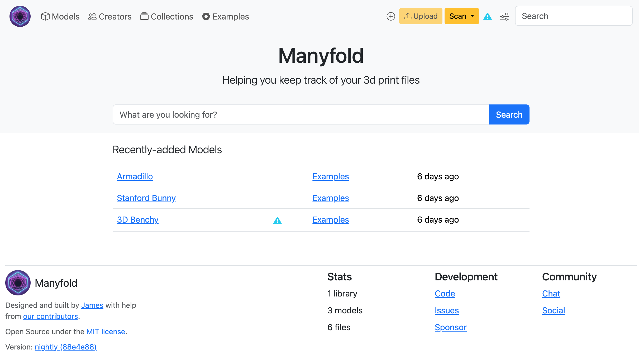The width and height of the screenshot is (639, 364).
Task: Focus the top navbar Search field
Action: point(574,16)
